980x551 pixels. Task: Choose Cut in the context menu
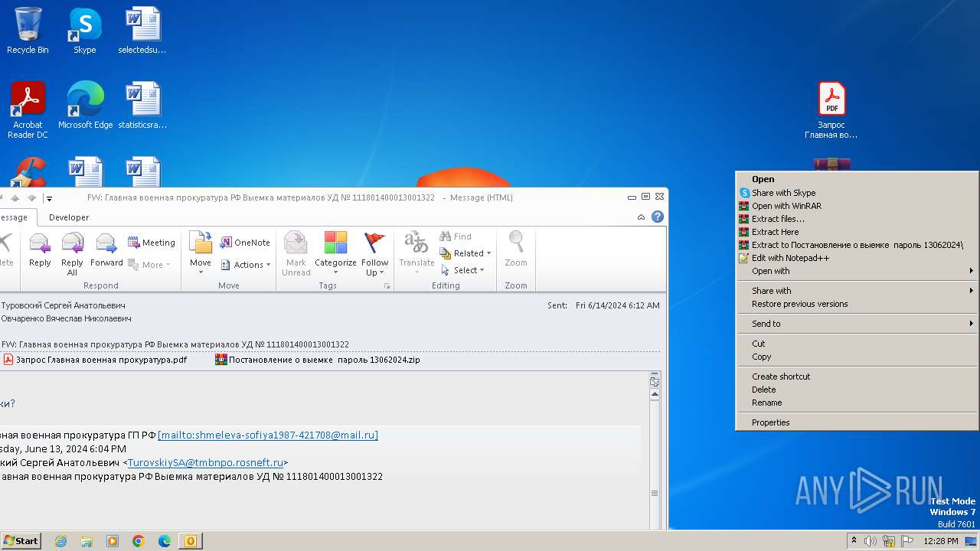(x=857, y=344)
